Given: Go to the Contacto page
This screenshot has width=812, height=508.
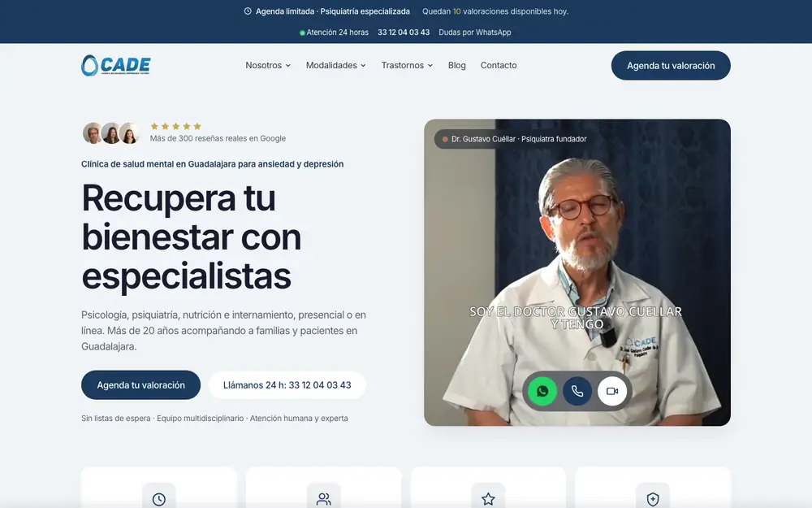Looking at the screenshot, I should 499,65.
